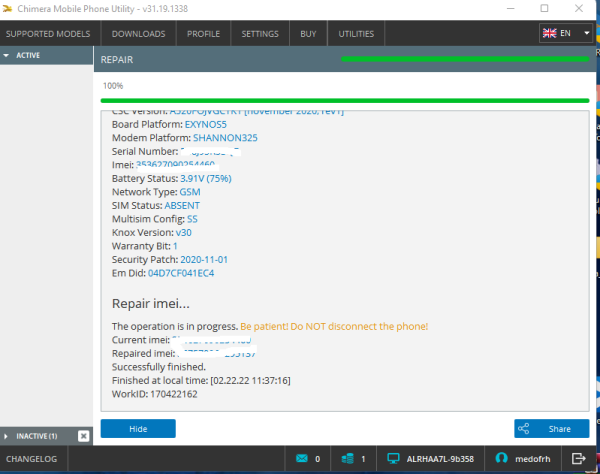This screenshot has height=474, width=600.
Task: Select Knox Version value v30
Action: pyautogui.click(x=184, y=233)
